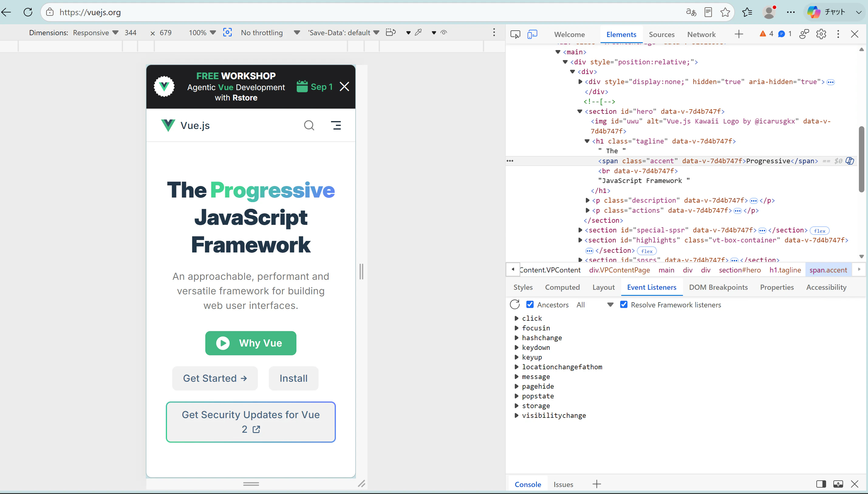Open the Vue.js hamburger navigation menu

[x=336, y=125]
